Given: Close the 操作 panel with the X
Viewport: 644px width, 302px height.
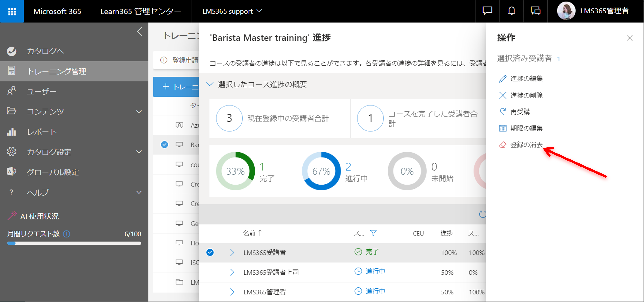Looking at the screenshot, I should [629, 38].
